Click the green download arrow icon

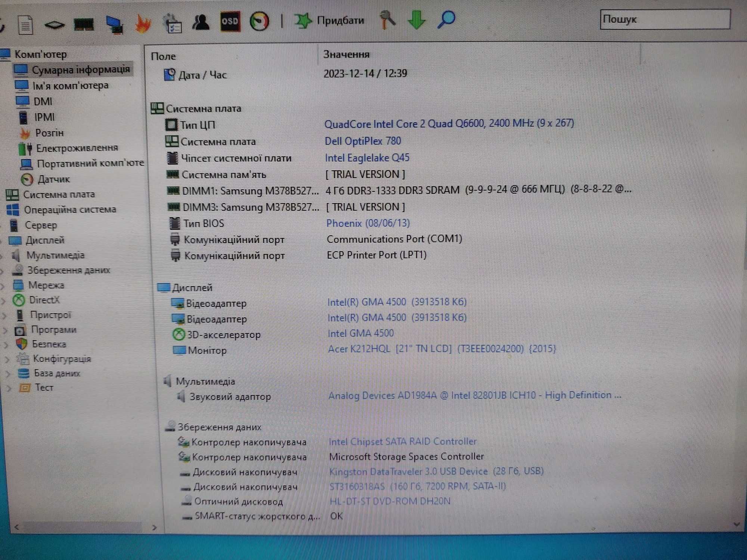(416, 19)
